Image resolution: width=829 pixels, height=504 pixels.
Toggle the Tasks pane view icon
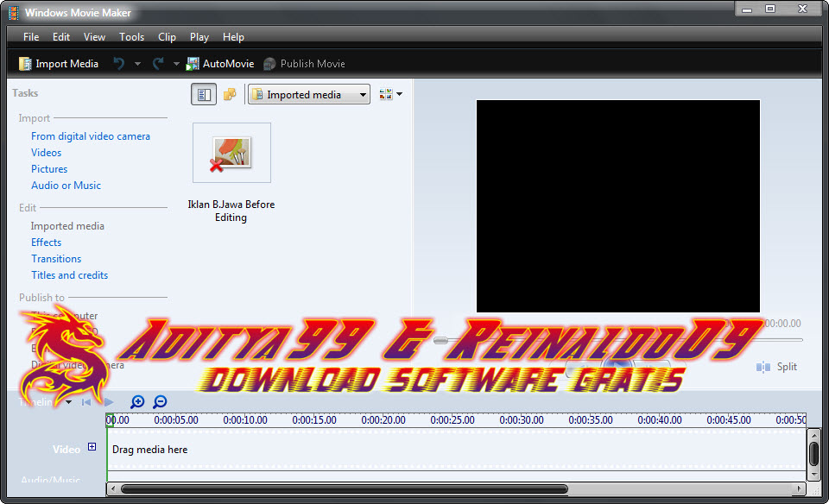204,95
